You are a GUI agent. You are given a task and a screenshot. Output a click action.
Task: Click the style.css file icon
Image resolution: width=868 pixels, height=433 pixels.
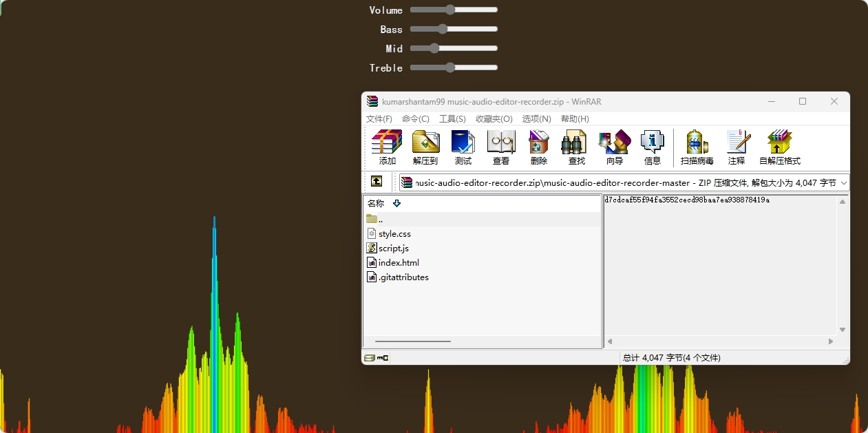tap(372, 233)
